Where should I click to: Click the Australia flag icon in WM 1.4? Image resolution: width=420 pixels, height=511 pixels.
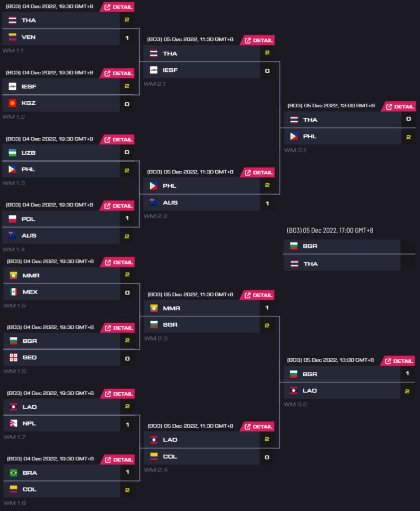11,236
